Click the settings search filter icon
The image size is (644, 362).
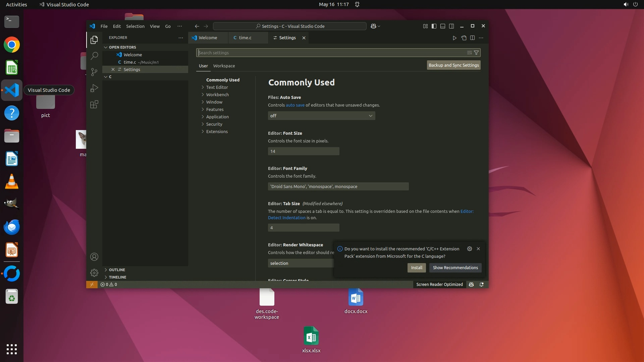[x=476, y=53]
